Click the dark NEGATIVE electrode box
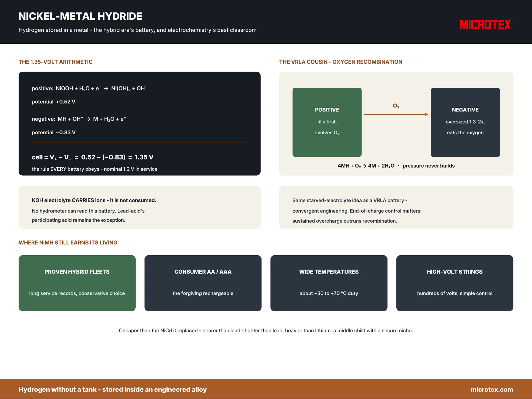 point(465,122)
